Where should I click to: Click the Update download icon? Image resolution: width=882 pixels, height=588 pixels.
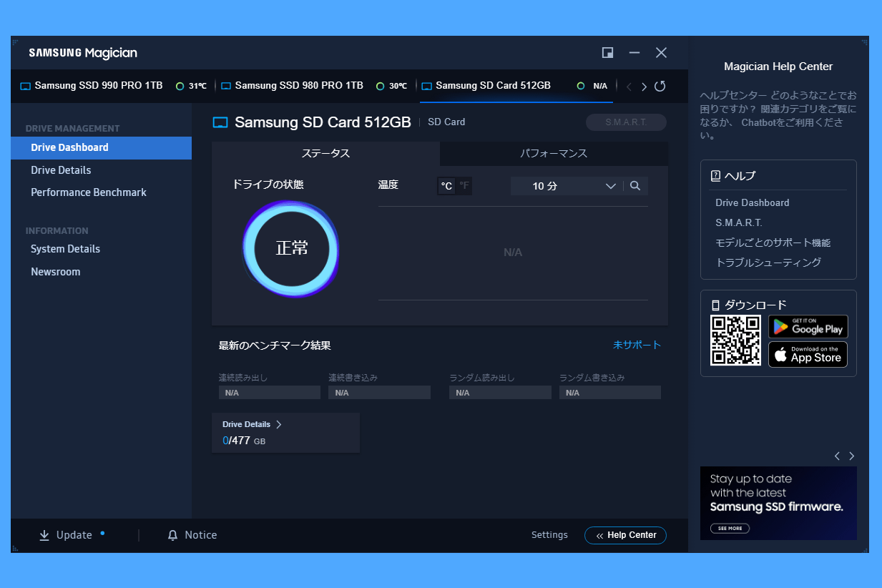coord(44,535)
